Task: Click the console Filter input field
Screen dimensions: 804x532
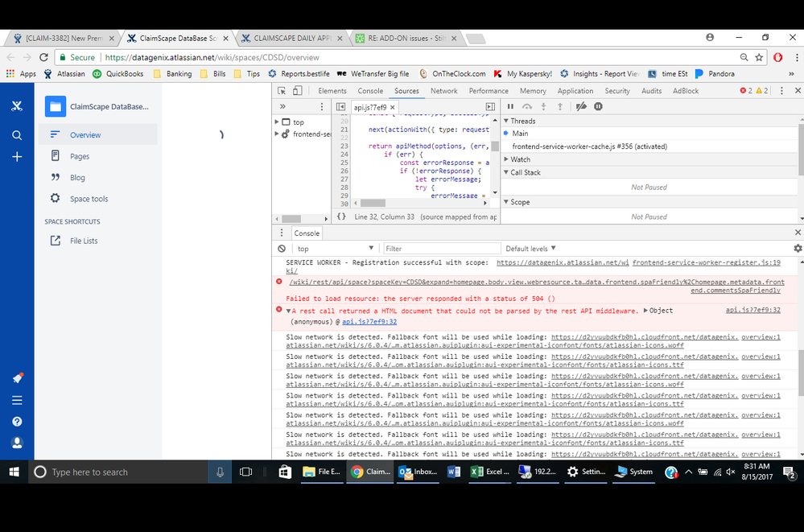Action: point(442,249)
